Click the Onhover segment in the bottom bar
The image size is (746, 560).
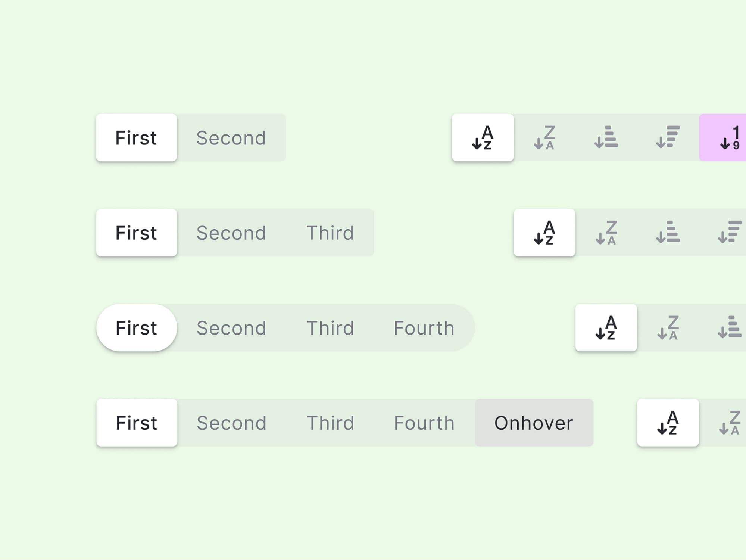(x=534, y=422)
